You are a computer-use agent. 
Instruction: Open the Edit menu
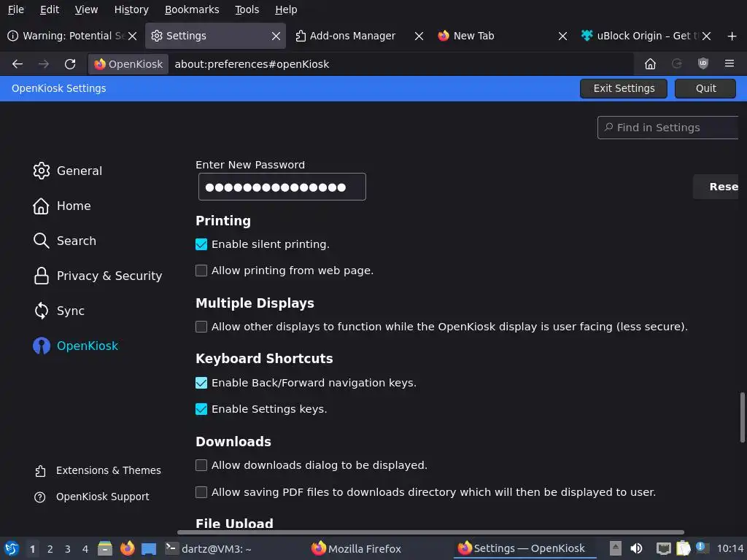point(50,9)
